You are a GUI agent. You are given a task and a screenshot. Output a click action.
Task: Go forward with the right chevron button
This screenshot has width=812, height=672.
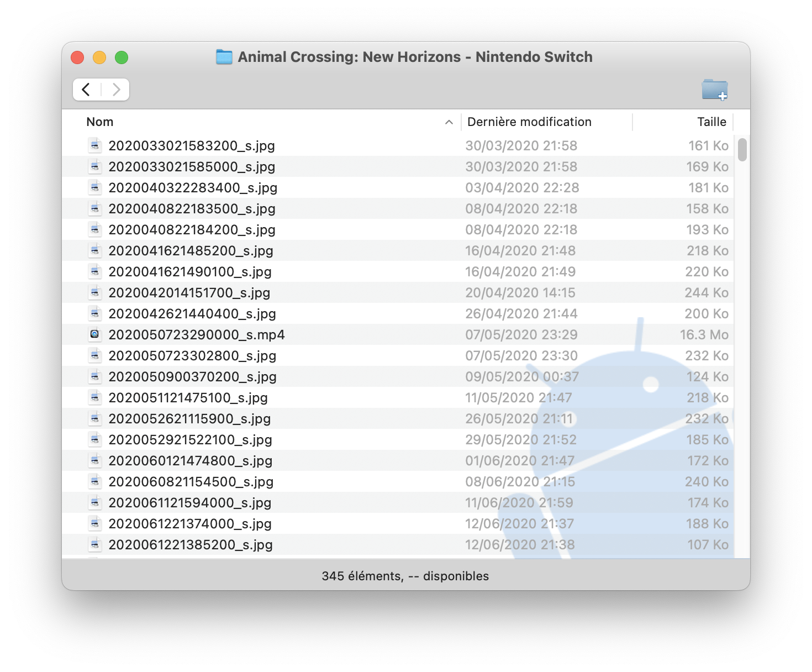116,90
